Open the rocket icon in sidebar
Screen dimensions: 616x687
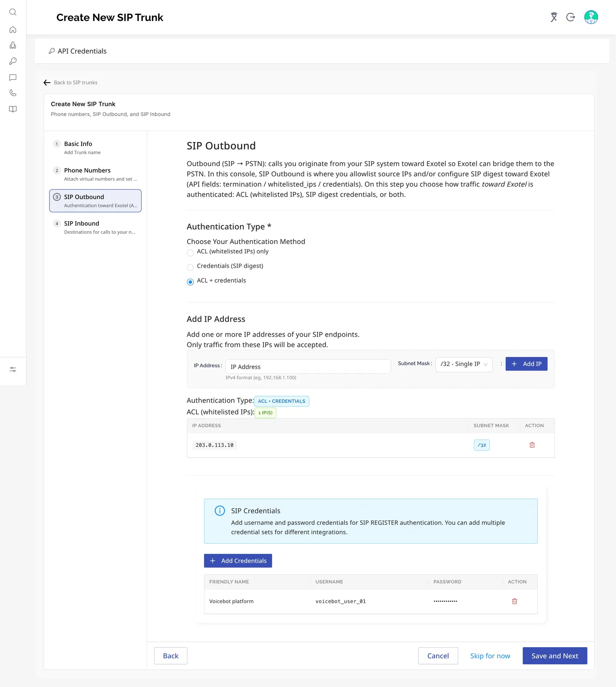(13, 45)
